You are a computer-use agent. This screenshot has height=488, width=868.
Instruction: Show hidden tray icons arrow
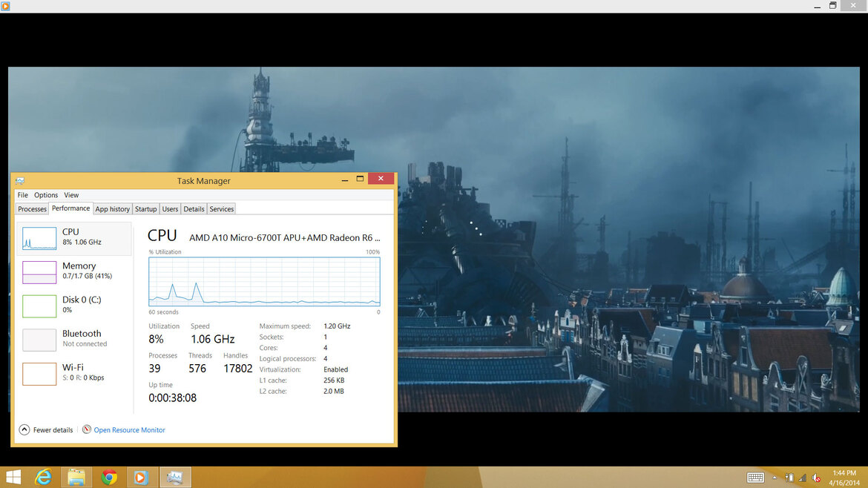point(775,478)
